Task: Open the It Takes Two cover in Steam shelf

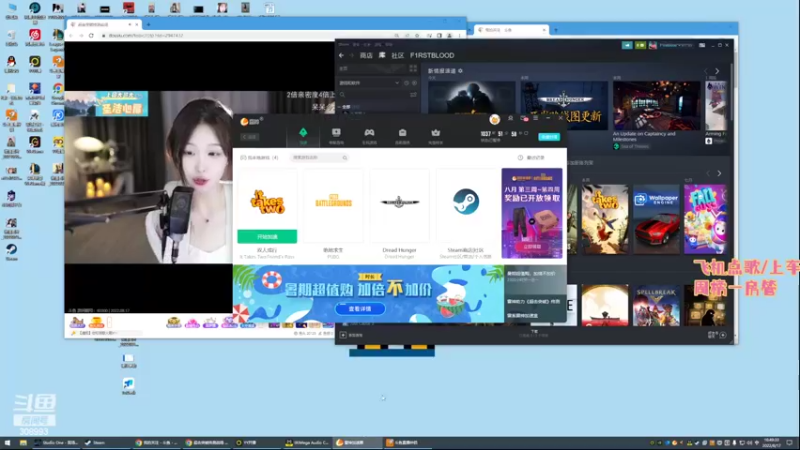Action: (x=605, y=219)
